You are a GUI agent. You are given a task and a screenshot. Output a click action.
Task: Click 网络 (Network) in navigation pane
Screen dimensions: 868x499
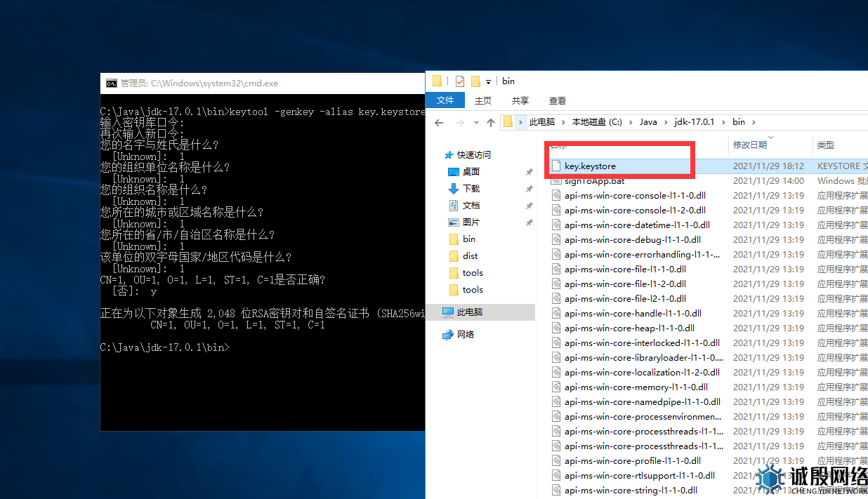click(x=465, y=335)
